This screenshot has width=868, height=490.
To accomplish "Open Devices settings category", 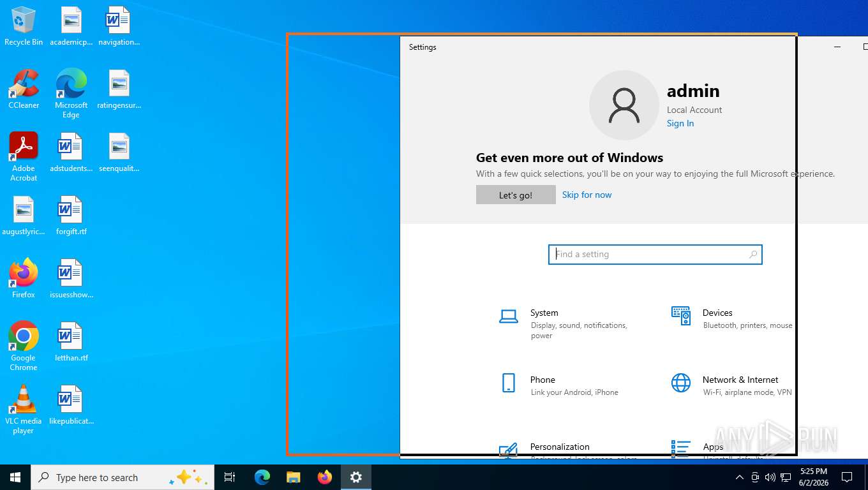I will click(x=731, y=318).
